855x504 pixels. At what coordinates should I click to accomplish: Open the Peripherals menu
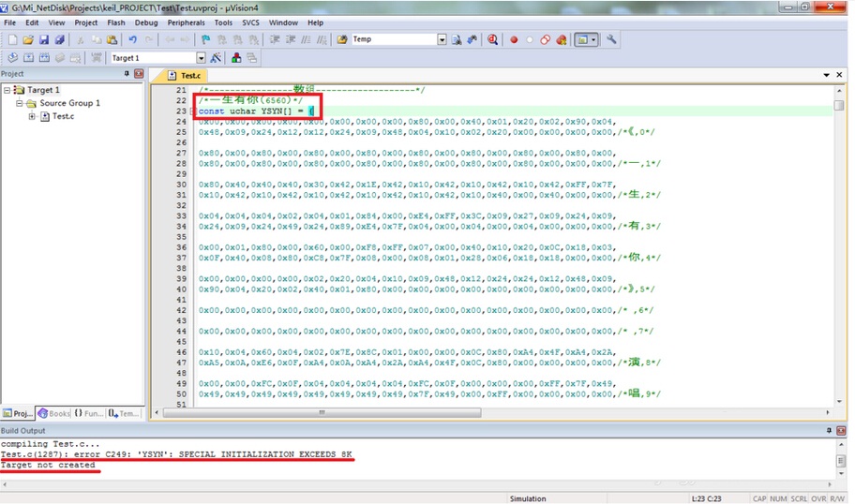pos(186,22)
